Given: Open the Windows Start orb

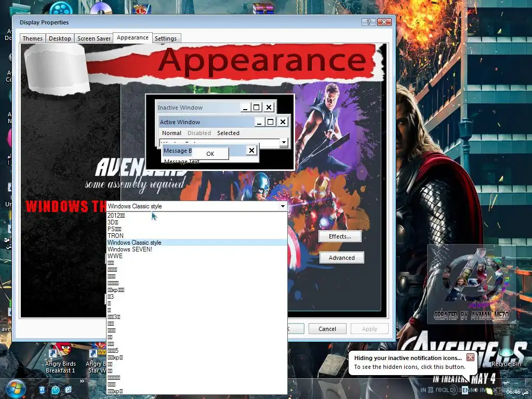Looking at the screenshot, I should coord(15,390).
